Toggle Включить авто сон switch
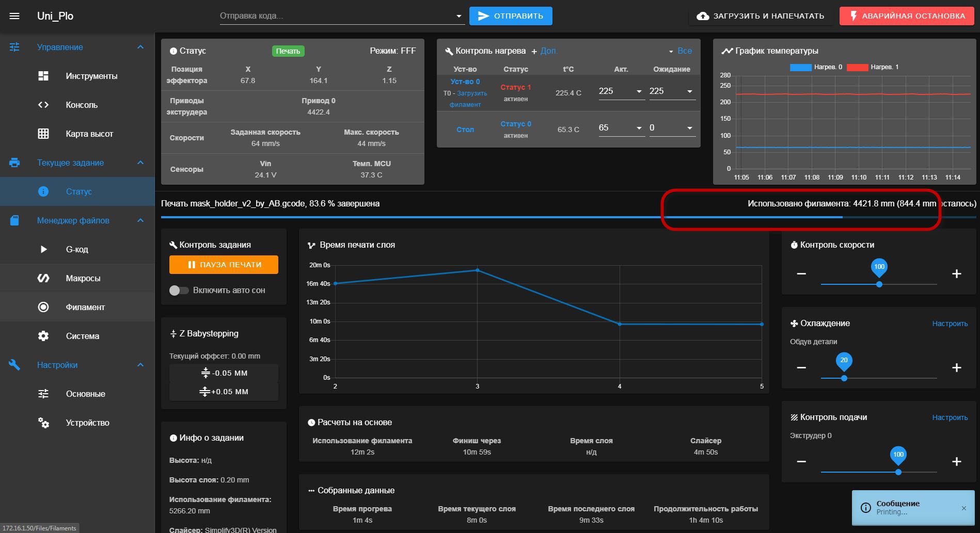Screen dimensions: 980x533 pos(179,290)
